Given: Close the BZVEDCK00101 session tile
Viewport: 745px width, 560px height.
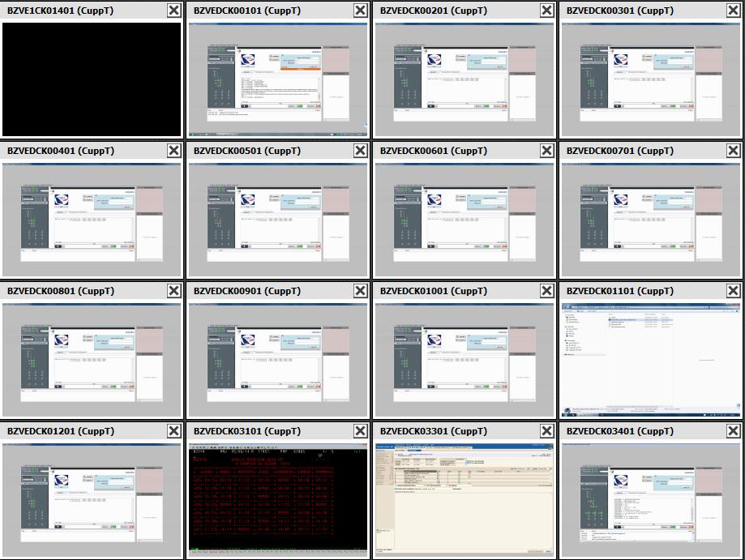Looking at the screenshot, I should pyautogui.click(x=360, y=11).
